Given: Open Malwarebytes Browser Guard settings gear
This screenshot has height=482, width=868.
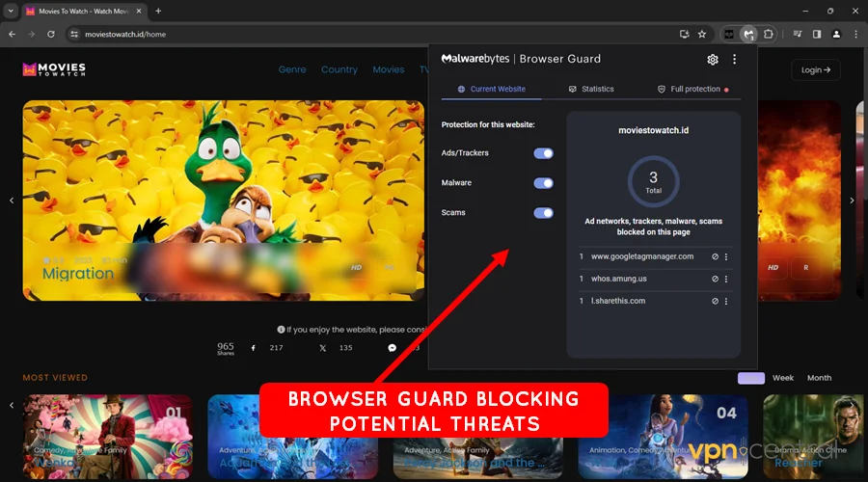Looking at the screenshot, I should point(713,59).
